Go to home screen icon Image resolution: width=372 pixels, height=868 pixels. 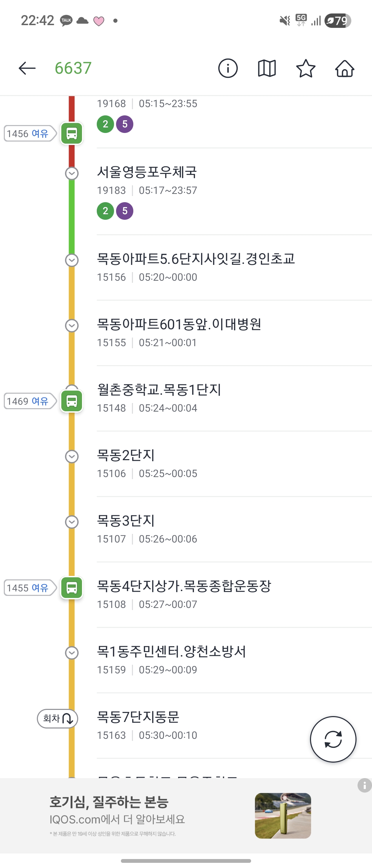[x=344, y=68]
